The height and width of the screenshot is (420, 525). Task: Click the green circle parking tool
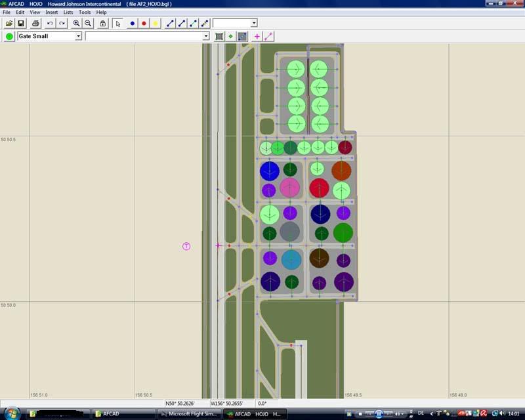9,36
